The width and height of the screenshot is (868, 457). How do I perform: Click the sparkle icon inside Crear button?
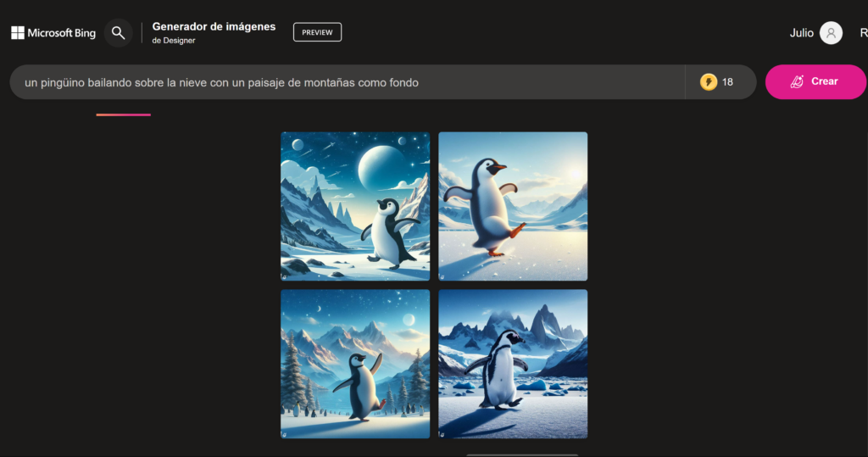(797, 82)
